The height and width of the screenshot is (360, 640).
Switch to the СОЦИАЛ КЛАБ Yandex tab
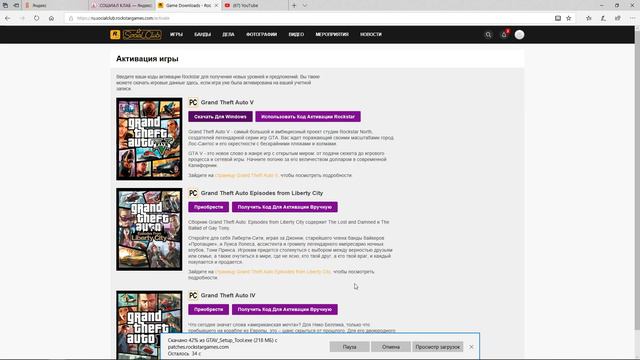click(122, 6)
